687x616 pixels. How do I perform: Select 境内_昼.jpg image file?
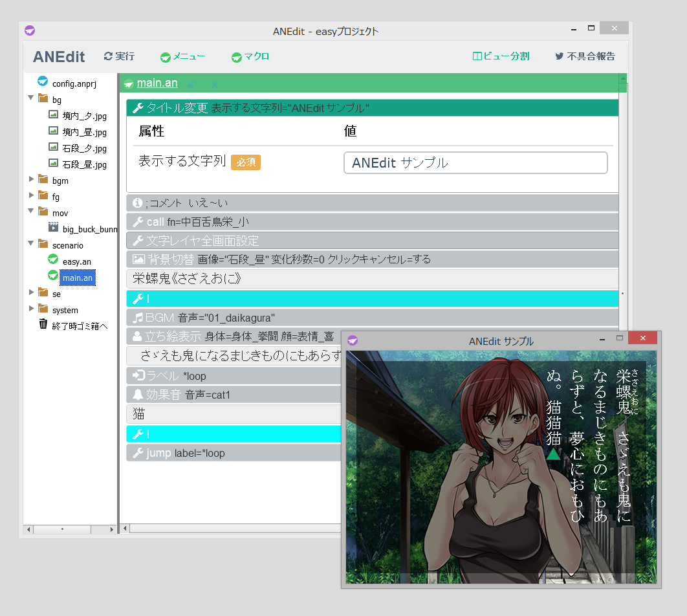pyautogui.click(x=85, y=132)
